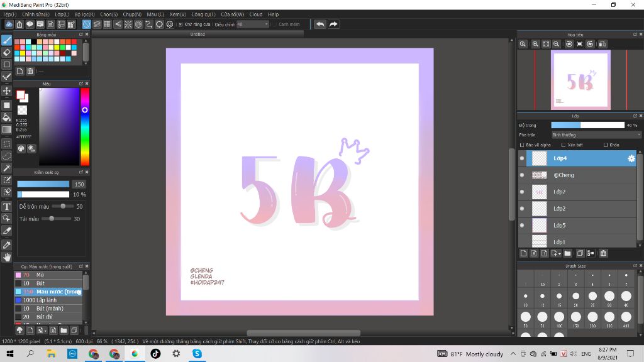
Task: Open Skype from taskbar
Action: click(197, 353)
